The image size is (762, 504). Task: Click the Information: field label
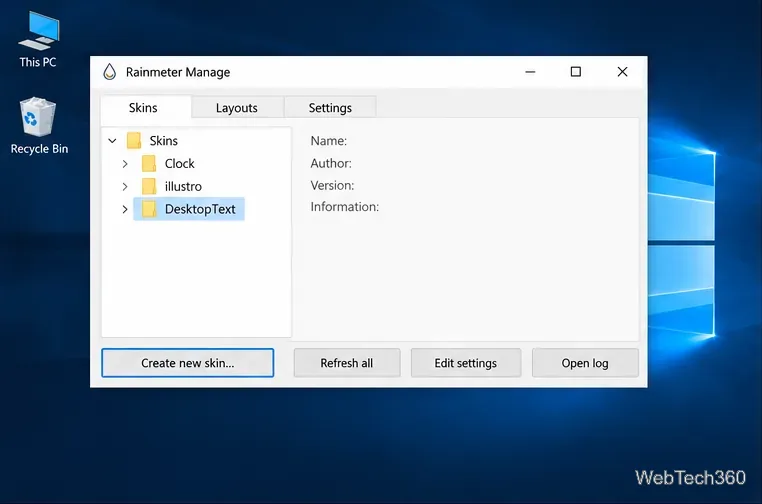coord(345,207)
